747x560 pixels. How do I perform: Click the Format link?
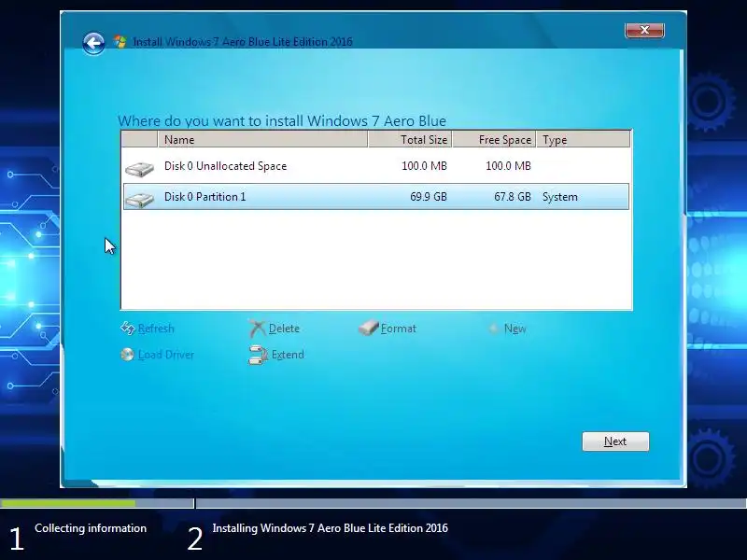[399, 329]
